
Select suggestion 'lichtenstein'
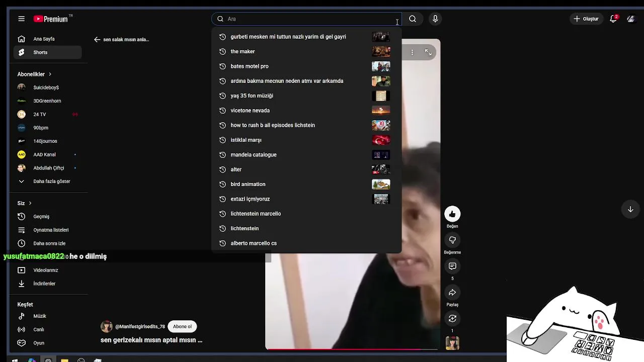[306, 228]
